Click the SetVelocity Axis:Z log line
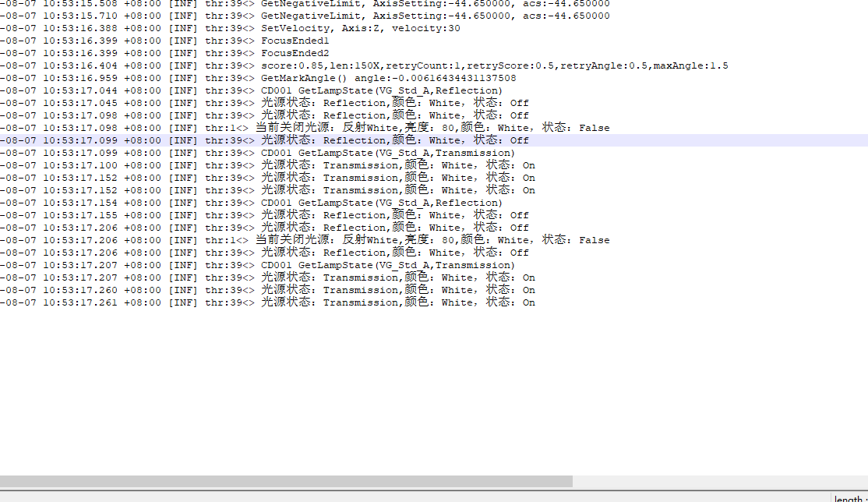This screenshot has width=868, height=502. 360,28
